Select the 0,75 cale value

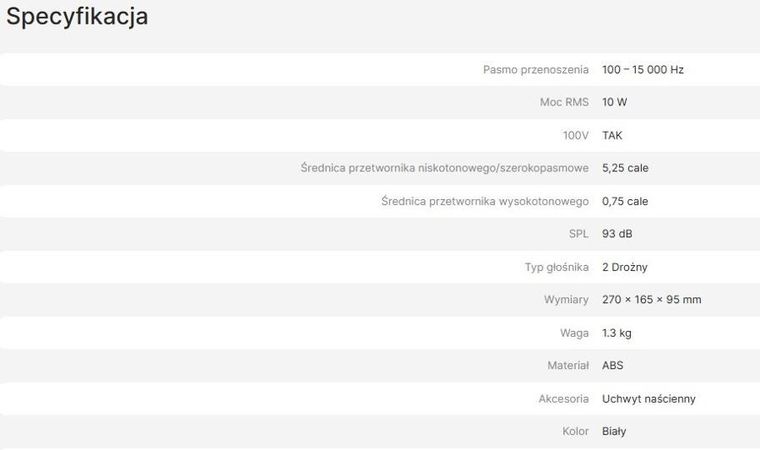tap(625, 201)
